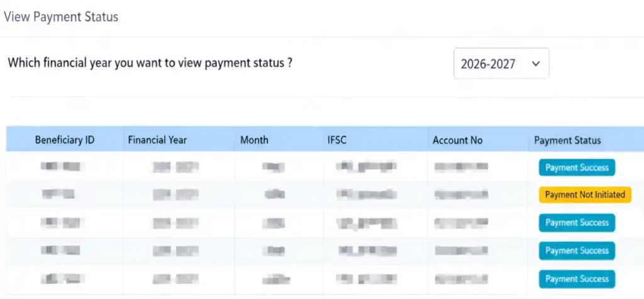Click the Payment Not Initiated status badge
Image resolution: width=644 pixels, height=299 pixels.
[585, 194]
